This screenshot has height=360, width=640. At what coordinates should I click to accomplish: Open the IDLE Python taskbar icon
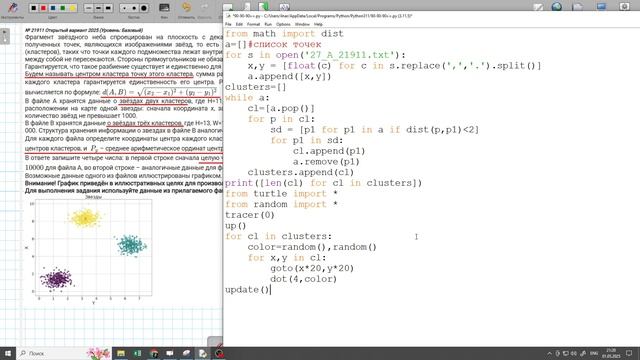202,353
